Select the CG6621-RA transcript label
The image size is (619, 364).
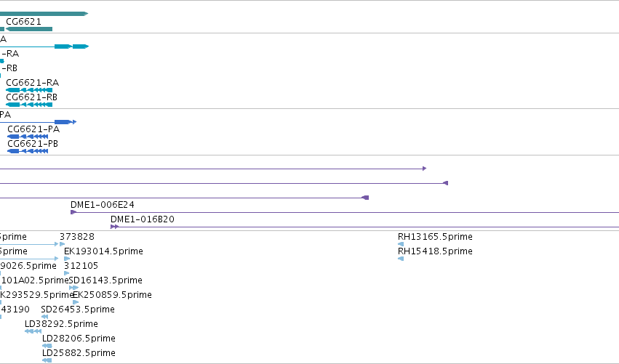tap(33, 83)
